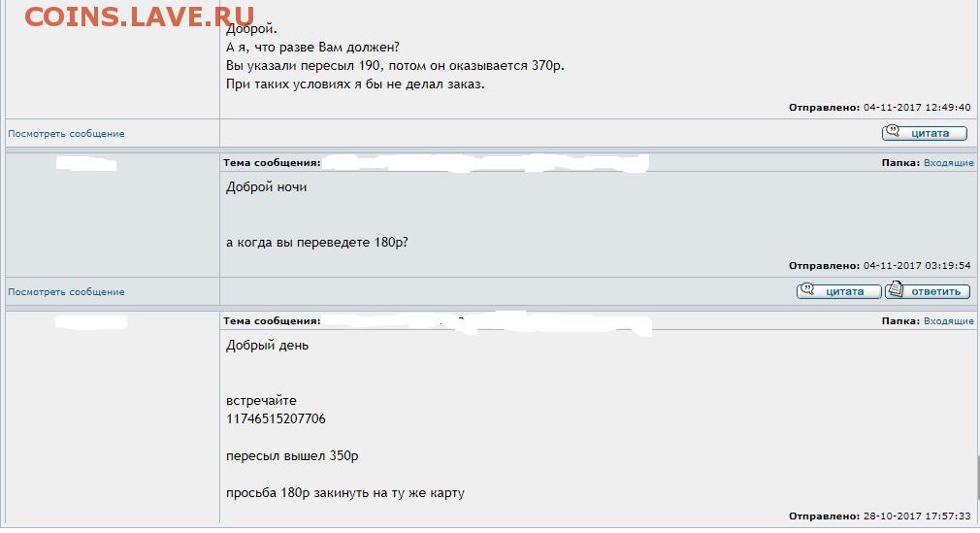Click the timestamp 04-11-2017 12:49:40
The width and height of the screenshot is (980, 533).
point(917,108)
